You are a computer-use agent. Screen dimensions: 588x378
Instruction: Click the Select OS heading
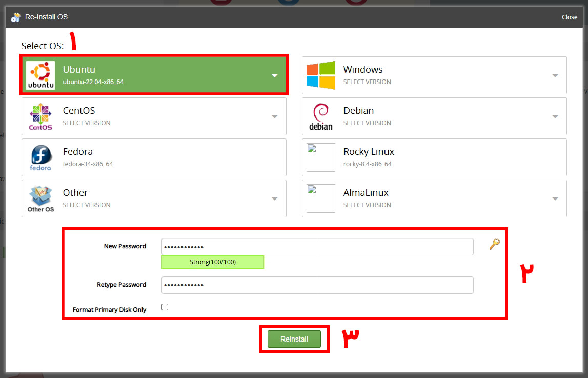[43, 46]
